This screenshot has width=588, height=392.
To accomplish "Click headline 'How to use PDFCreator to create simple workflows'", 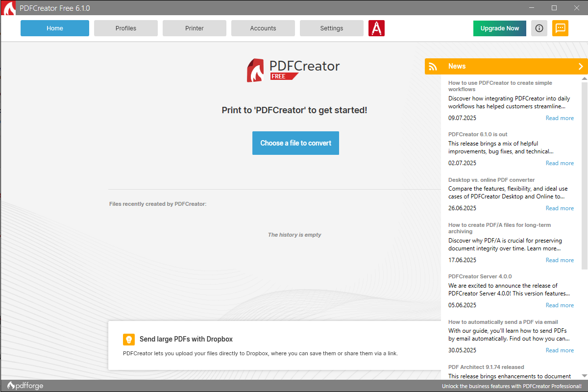I will 500,86.
